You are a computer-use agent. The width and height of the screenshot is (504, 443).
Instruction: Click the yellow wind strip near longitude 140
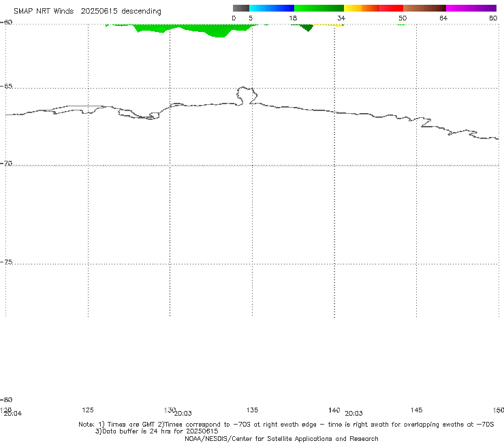tap(328, 25)
